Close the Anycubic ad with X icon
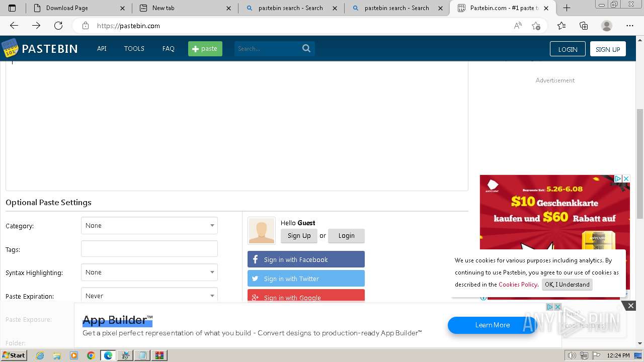The width and height of the screenshot is (644, 362). coord(626,178)
